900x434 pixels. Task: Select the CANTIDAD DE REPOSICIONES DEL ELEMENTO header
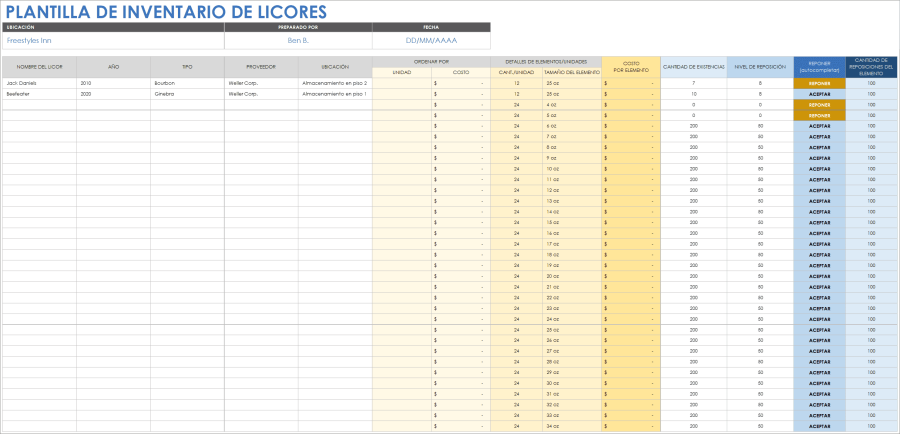pyautogui.click(x=871, y=67)
